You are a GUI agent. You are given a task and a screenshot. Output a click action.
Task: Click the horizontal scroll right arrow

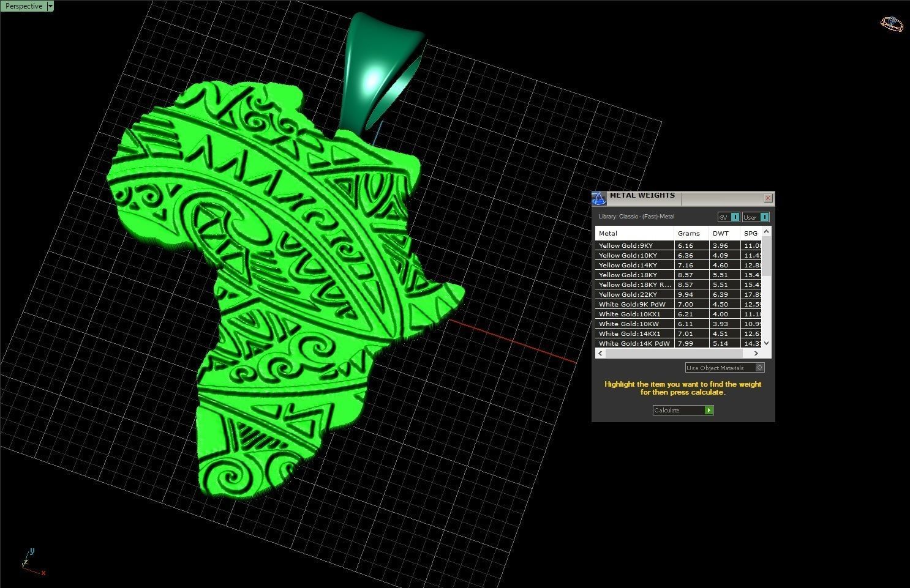click(x=756, y=353)
